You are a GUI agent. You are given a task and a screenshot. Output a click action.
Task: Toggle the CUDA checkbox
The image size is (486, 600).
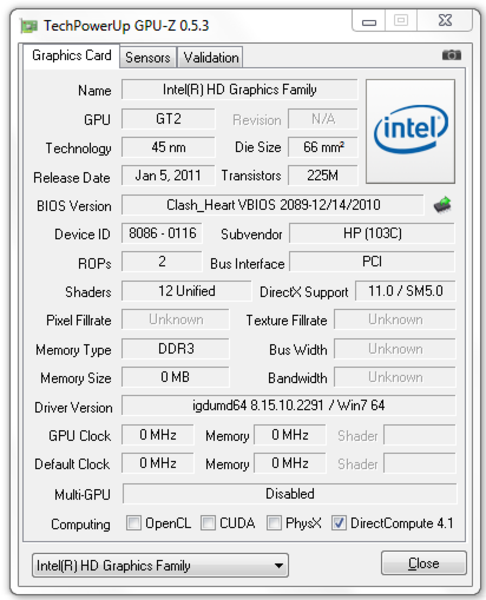[x=208, y=523]
